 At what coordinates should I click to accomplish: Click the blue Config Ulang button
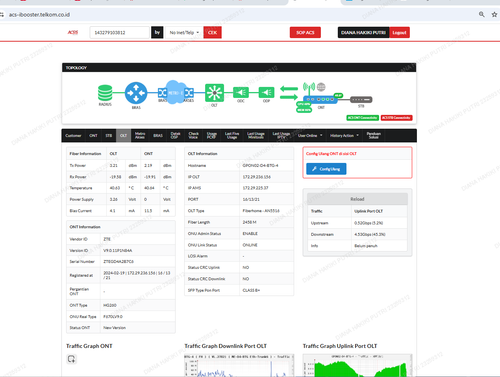(326, 169)
